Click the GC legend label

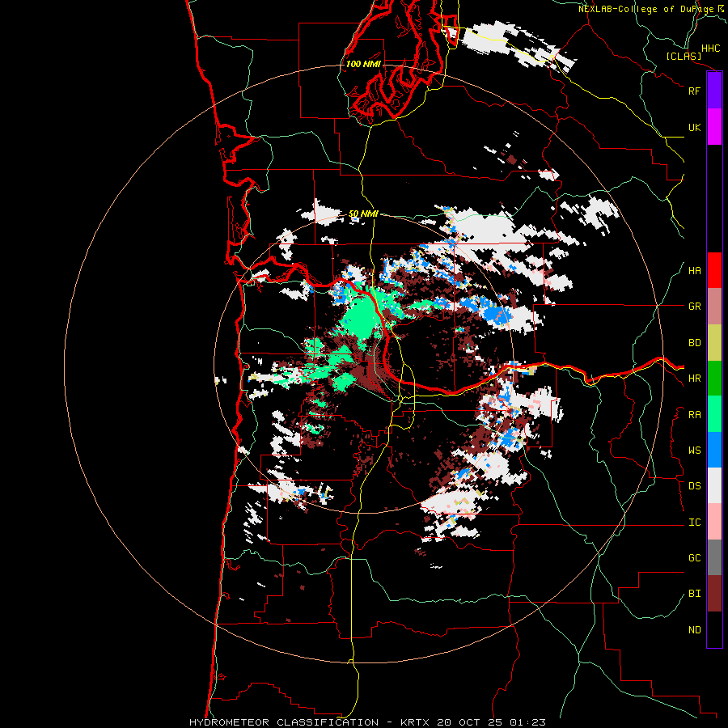coord(694,558)
